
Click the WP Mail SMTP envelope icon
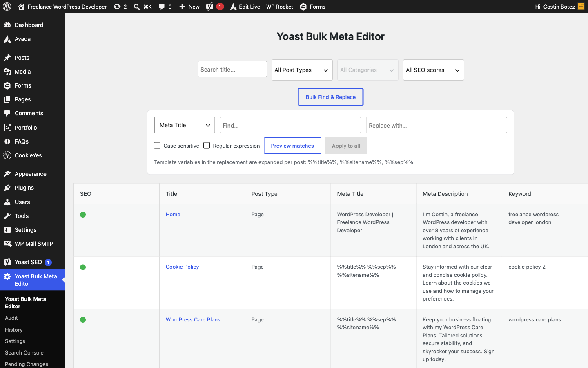(7, 244)
